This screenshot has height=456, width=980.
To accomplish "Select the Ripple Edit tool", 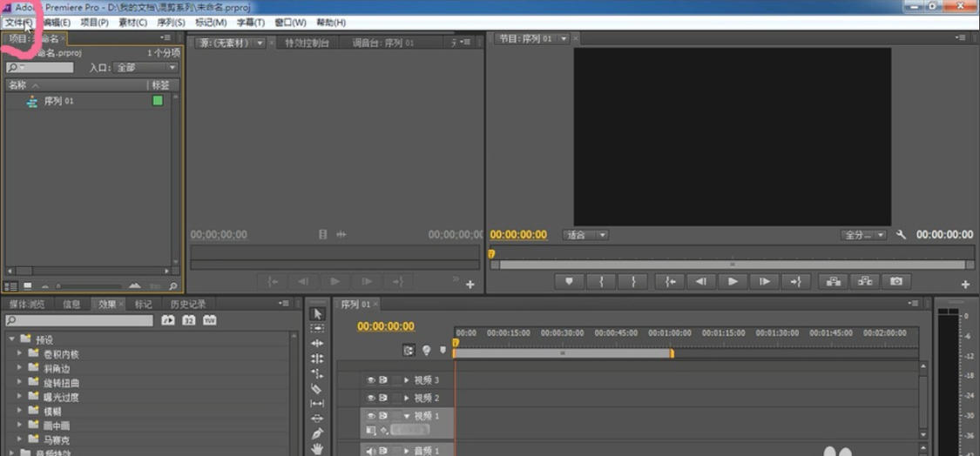I will pyautogui.click(x=317, y=344).
